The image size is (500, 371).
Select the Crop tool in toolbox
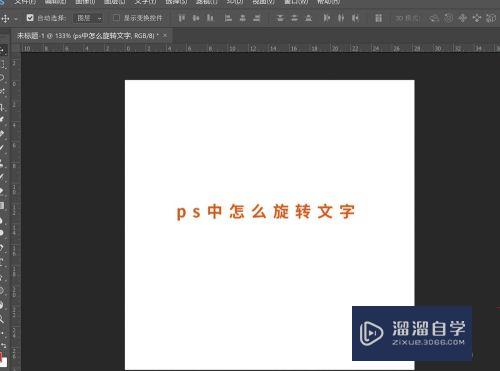(2, 107)
